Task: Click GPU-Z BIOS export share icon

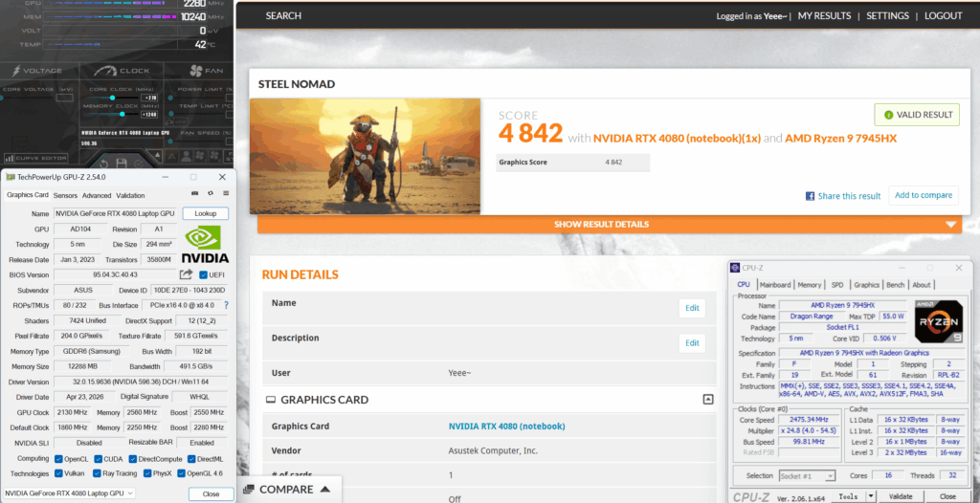Action: [x=186, y=274]
